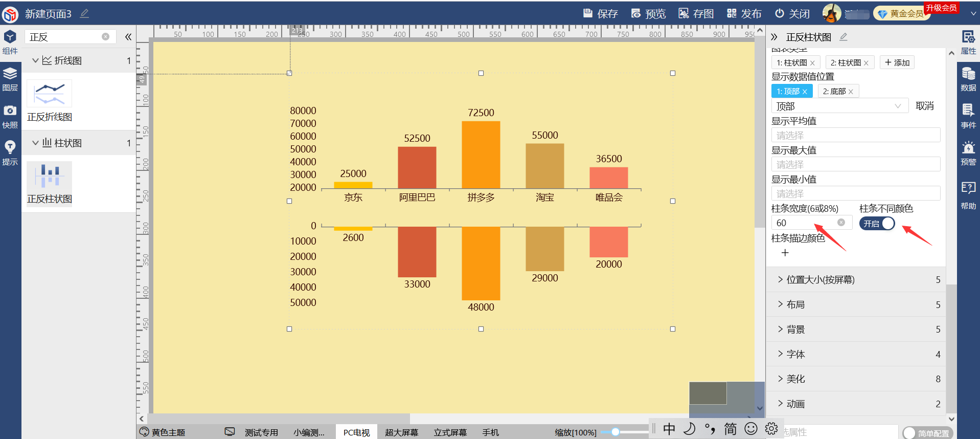Click the pencil to rename 新建页面3
The image size is (980, 439).
point(84,13)
